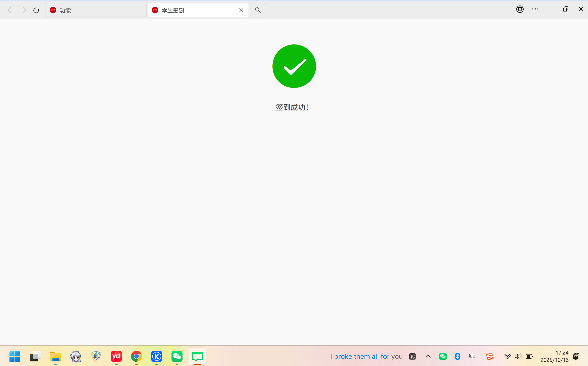Close the 学生签到 tab

[241, 10]
